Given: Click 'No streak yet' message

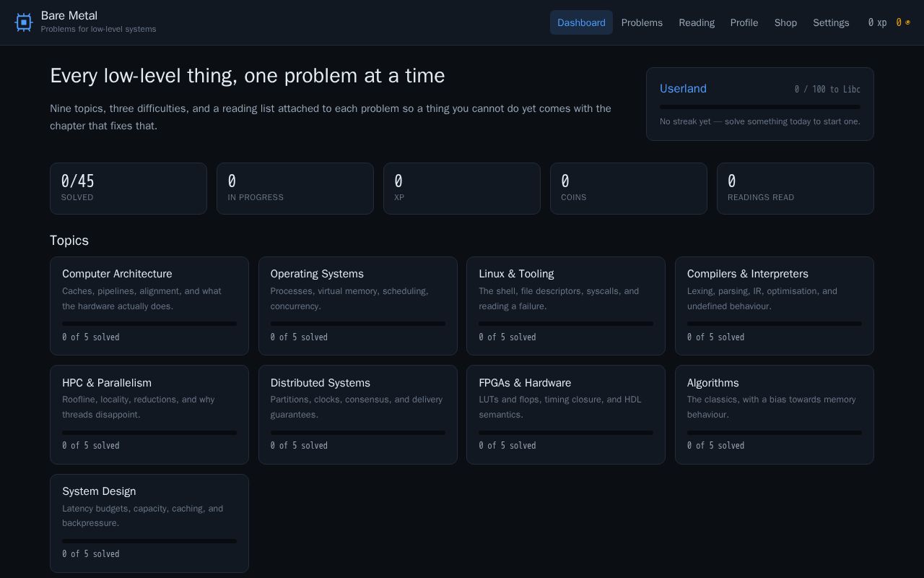Looking at the screenshot, I should click(760, 121).
